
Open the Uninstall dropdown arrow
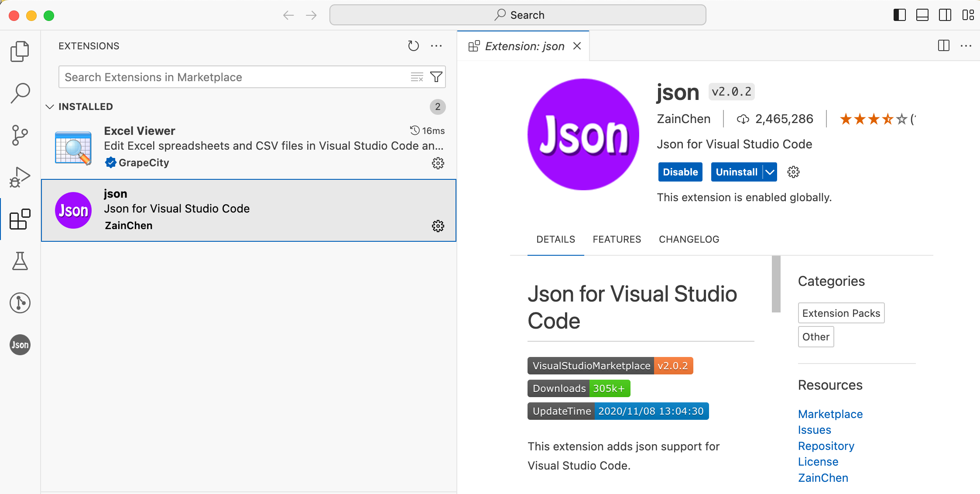[769, 172]
